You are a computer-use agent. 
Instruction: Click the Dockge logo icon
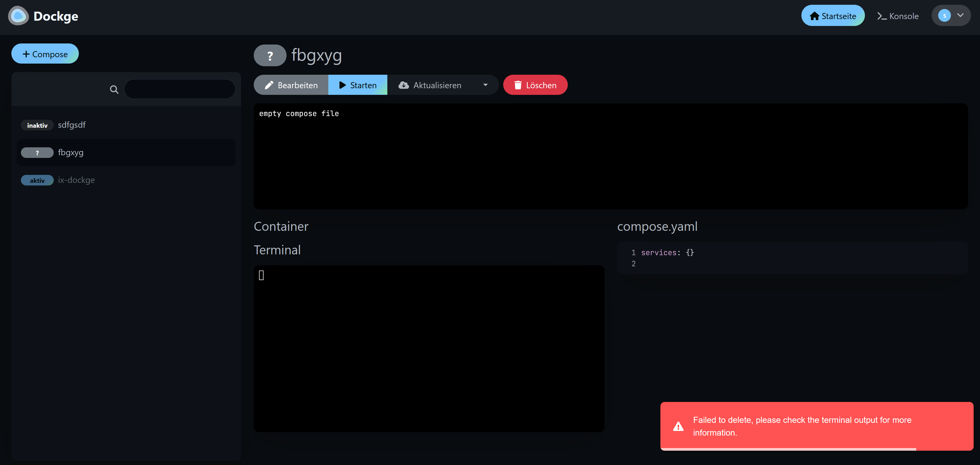(x=18, y=16)
